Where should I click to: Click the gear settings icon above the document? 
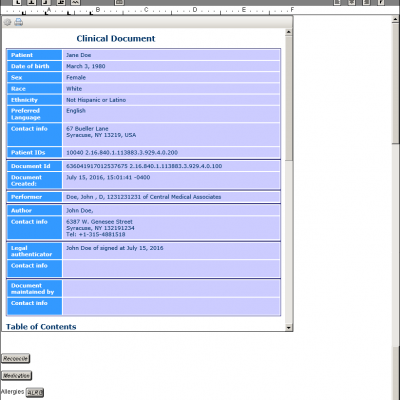click(7, 22)
